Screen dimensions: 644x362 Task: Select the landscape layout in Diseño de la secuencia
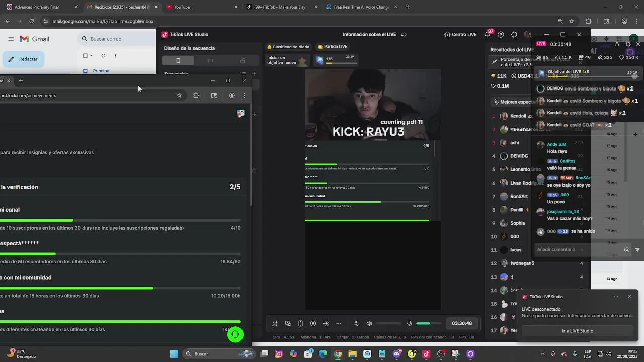click(x=210, y=60)
